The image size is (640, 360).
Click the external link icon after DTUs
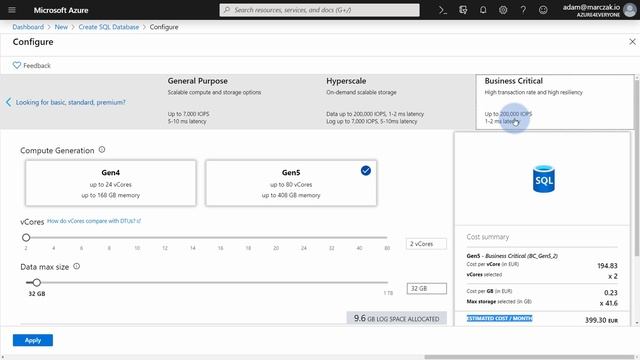[139, 221]
